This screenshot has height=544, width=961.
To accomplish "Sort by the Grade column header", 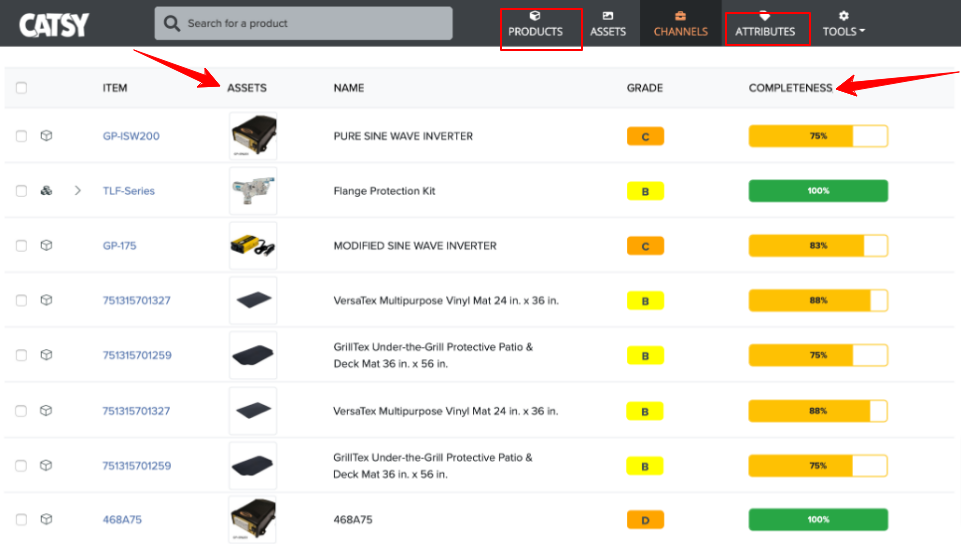I will [645, 88].
